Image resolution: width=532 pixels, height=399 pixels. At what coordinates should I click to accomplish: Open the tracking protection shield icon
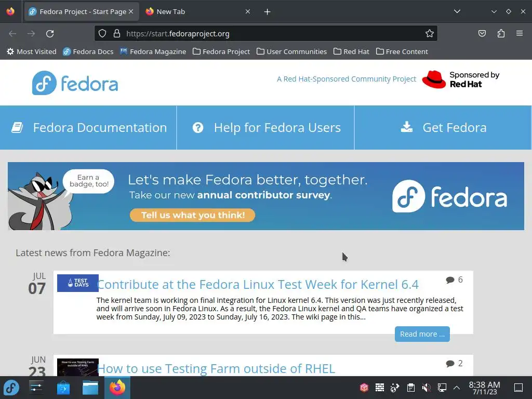[102, 34]
